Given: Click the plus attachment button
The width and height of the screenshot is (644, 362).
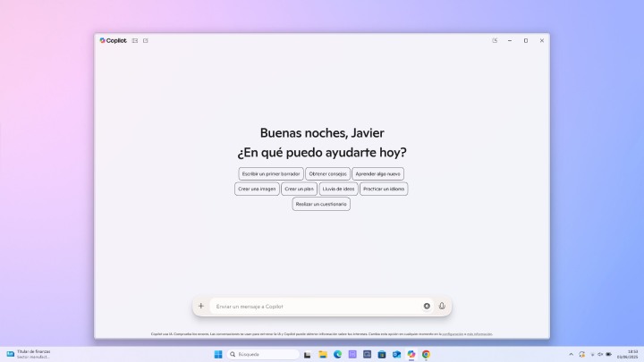Looking at the screenshot, I should click(x=201, y=307).
